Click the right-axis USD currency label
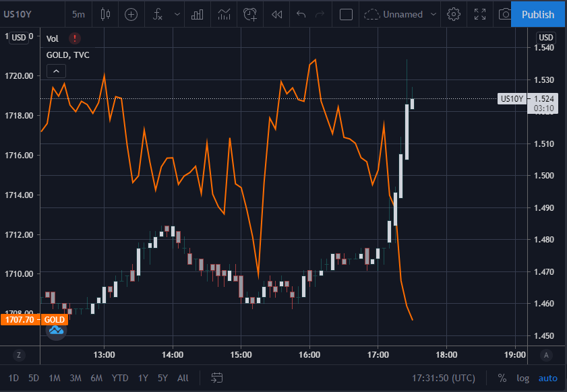567x392 pixels. click(545, 38)
